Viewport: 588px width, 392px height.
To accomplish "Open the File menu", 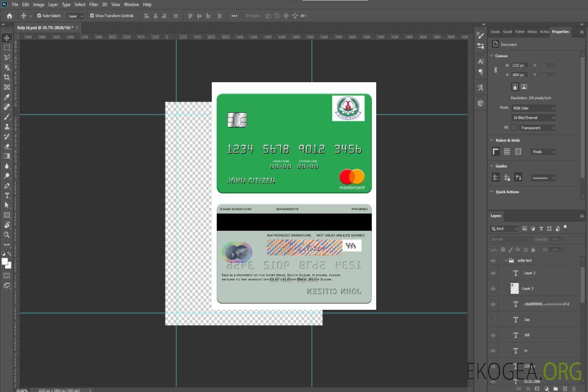I will (x=15, y=4).
